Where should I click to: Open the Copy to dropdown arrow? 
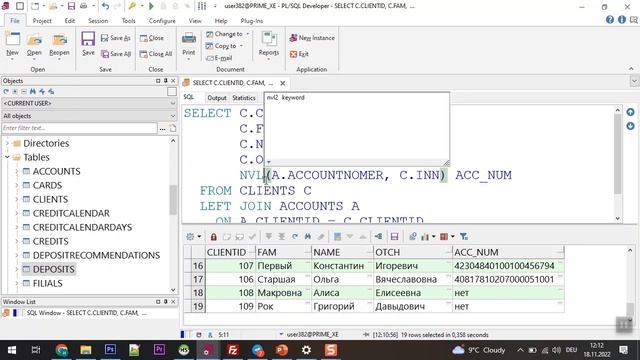pyautogui.click(x=241, y=46)
